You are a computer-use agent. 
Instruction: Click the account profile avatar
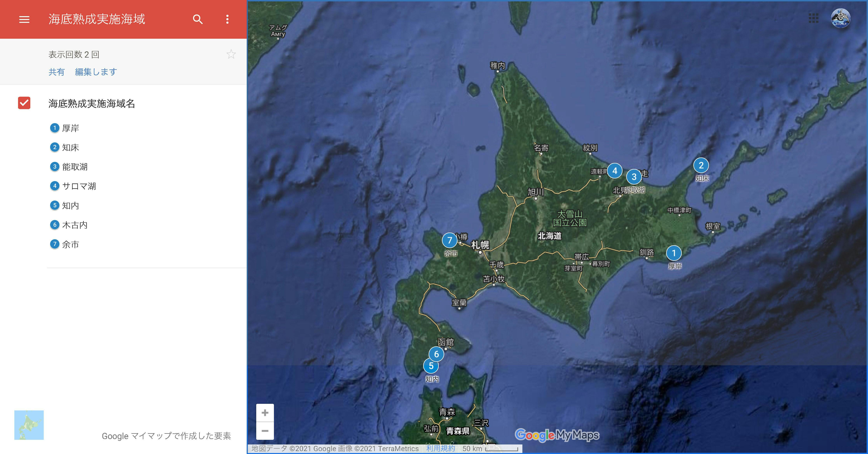pos(840,18)
